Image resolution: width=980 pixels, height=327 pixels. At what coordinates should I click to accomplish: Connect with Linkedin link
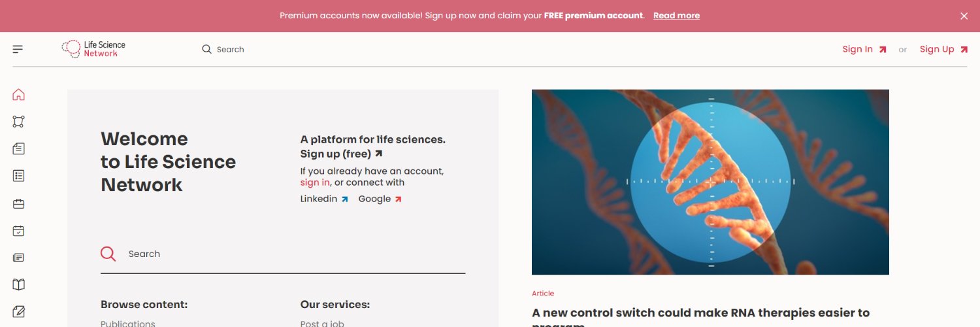(x=323, y=199)
